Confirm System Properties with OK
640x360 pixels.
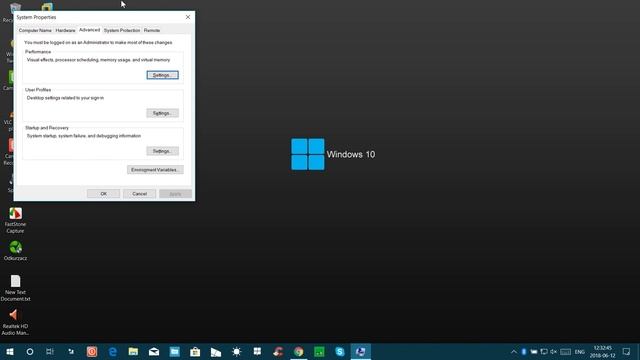pos(103,194)
